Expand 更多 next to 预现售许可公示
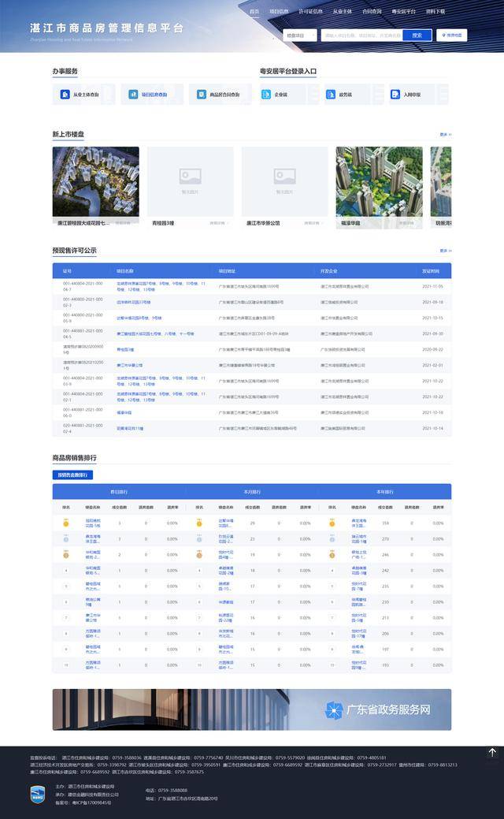Screen dimensions: 504x819 coord(445,251)
